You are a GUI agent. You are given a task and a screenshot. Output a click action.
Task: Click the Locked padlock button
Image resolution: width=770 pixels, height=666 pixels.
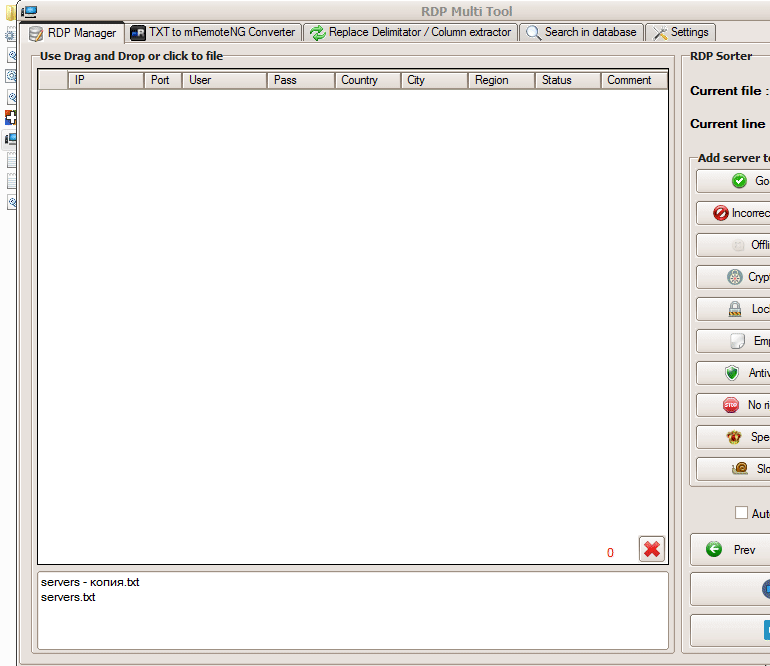733,309
